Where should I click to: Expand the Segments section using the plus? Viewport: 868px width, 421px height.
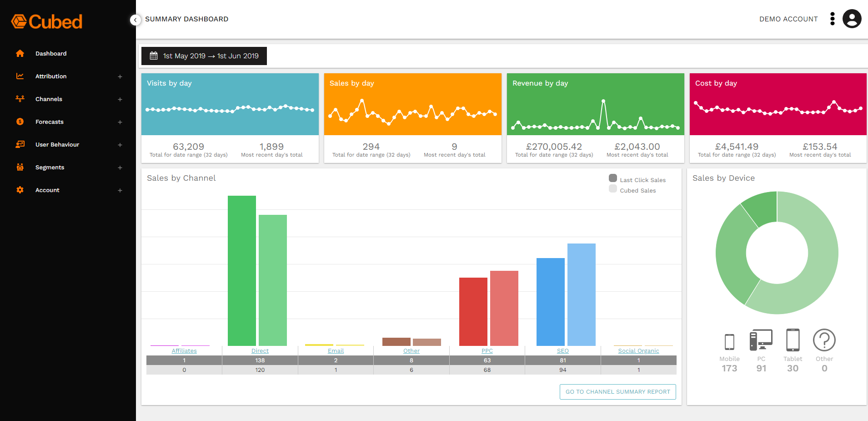pyautogui.click(x=120, y=167)
